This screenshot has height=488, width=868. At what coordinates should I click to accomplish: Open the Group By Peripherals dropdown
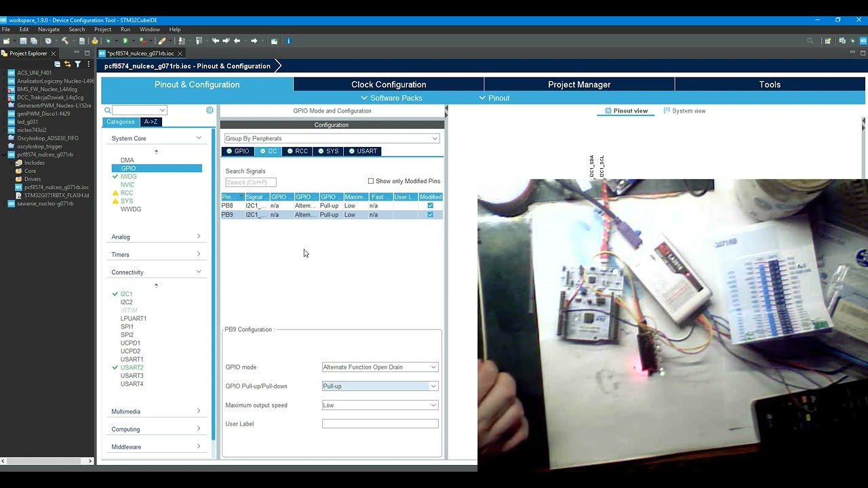click(x=332, y=138)
